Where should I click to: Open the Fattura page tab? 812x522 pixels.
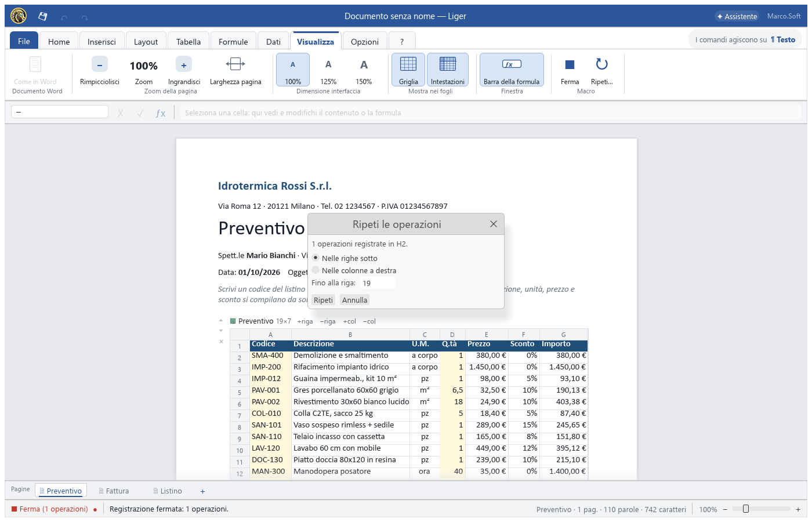[x=114, y=491]
